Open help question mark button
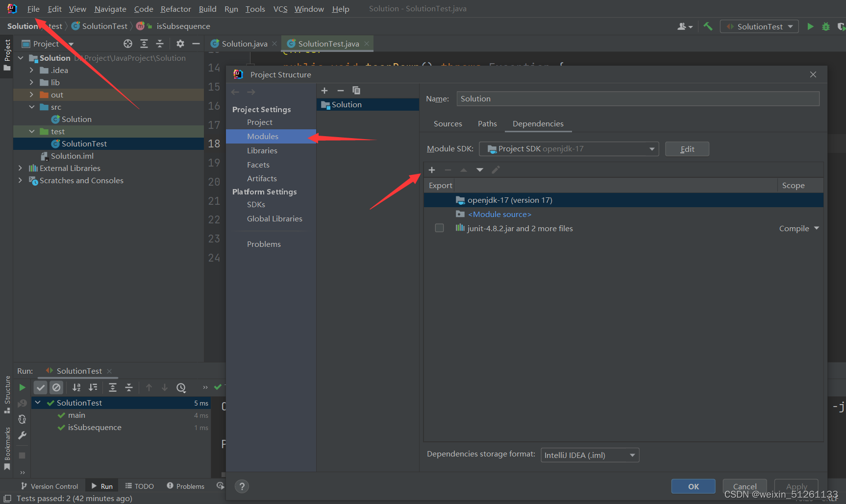 (242, 486)
